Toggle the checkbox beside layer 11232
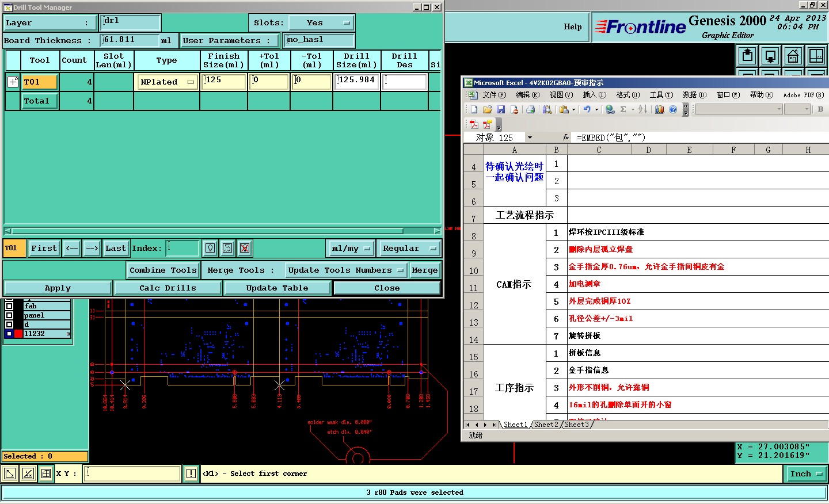This screenshot has height=504, width=829. pos(9,334)
